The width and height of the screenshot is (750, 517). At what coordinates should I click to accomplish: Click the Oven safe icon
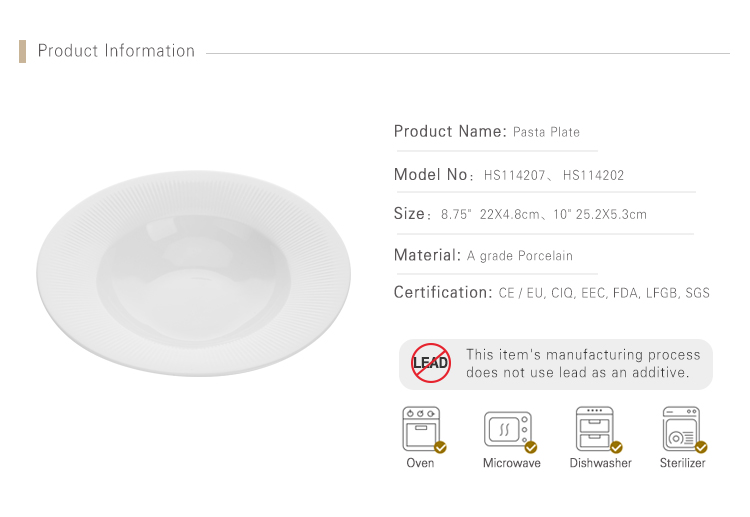click(x=421, y=429)
